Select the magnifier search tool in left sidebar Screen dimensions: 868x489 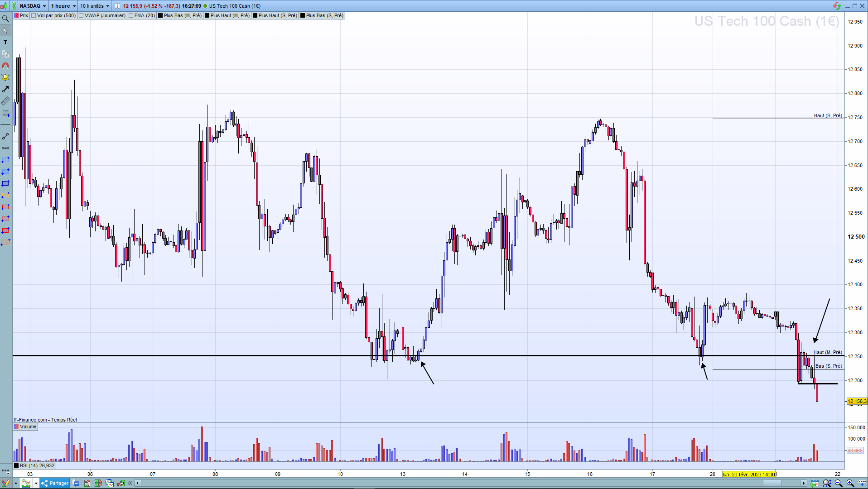pyautogui.click(x=5, y=19)
